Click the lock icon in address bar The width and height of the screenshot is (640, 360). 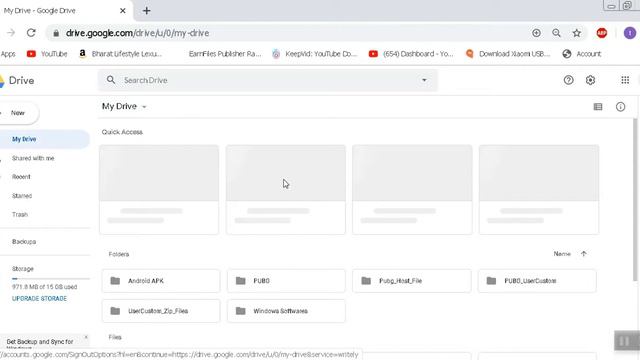click(56, 33)
